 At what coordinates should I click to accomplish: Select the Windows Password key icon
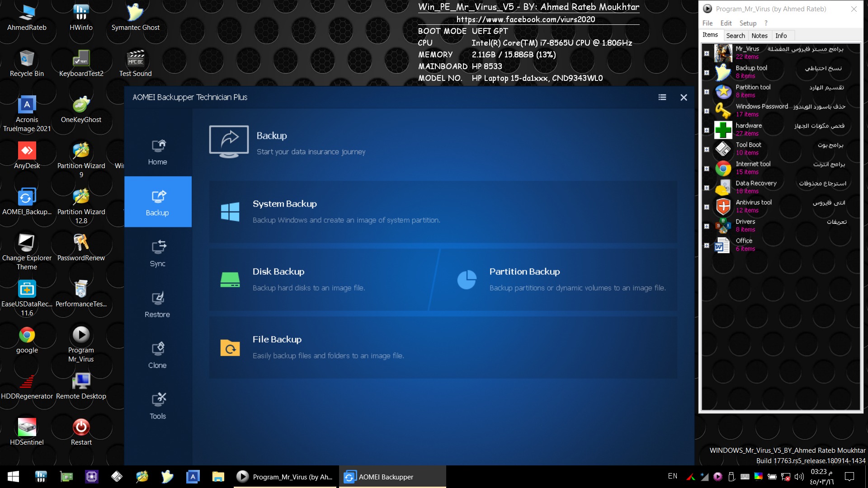click(x=723, y=111)
